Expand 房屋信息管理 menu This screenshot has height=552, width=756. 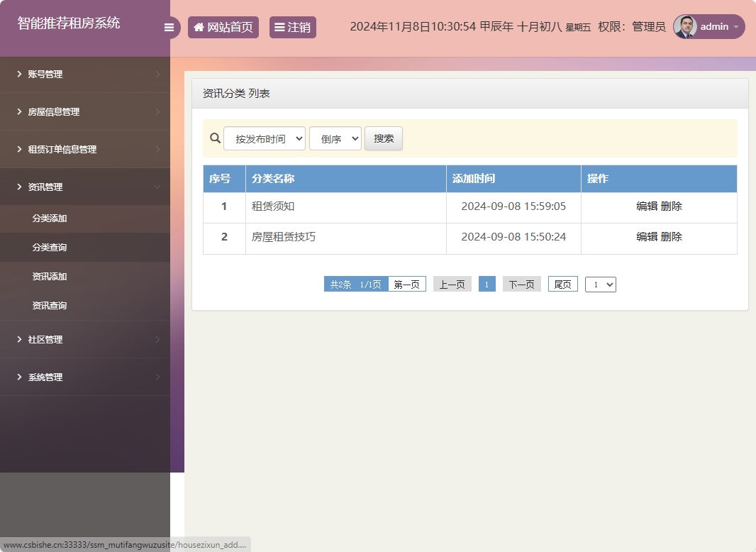[85, 112]
